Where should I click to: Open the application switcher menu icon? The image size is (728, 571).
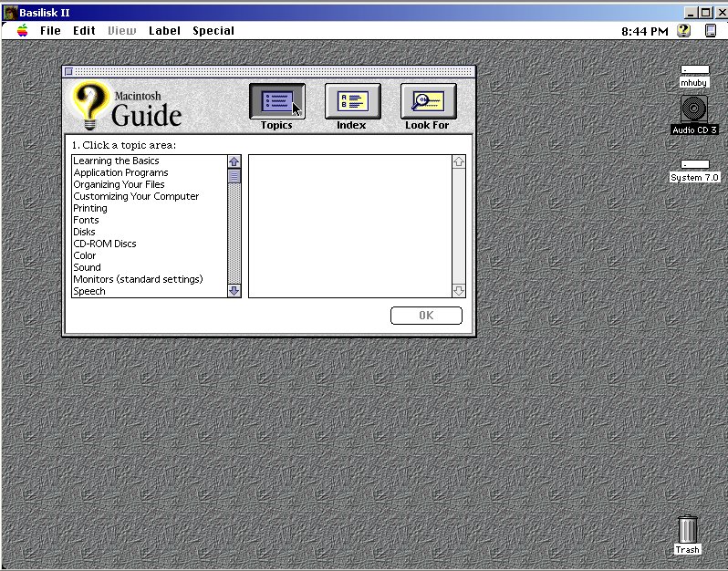tap(711, 30)
